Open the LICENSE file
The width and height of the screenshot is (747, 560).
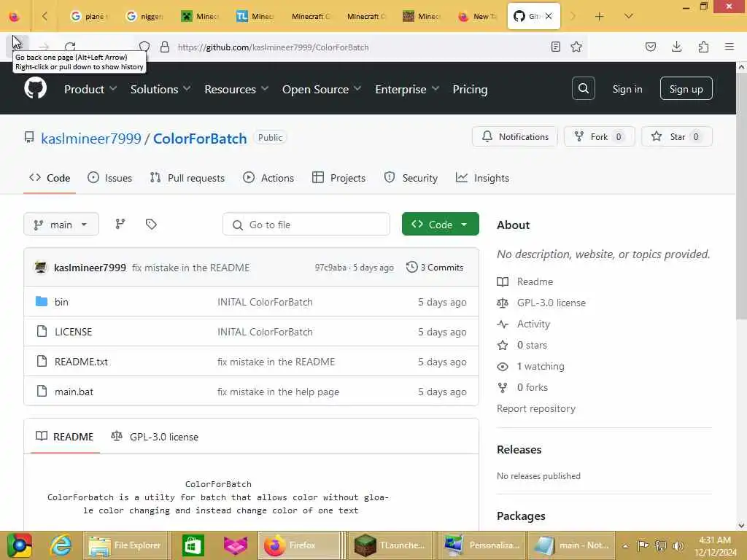(x=74, y=332)
